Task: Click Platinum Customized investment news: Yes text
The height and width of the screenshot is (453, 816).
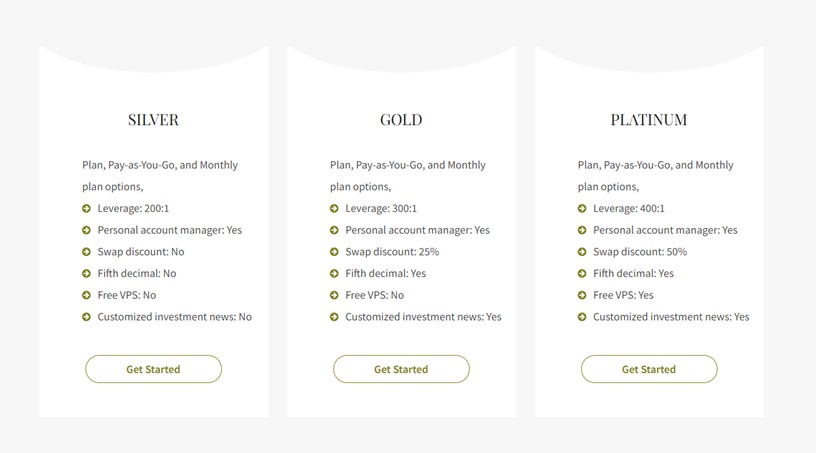Action: [670, 317]
